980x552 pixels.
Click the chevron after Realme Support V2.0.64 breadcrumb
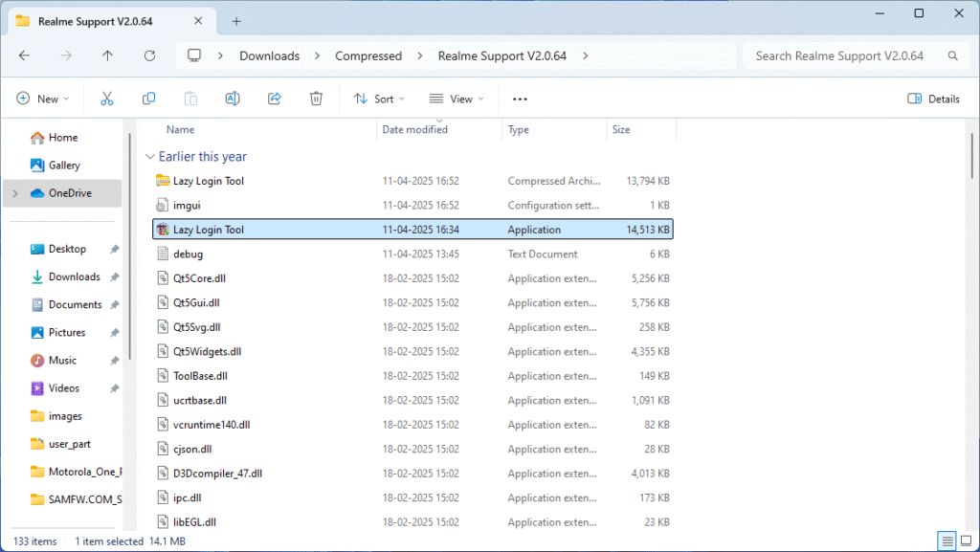[585, 55]
